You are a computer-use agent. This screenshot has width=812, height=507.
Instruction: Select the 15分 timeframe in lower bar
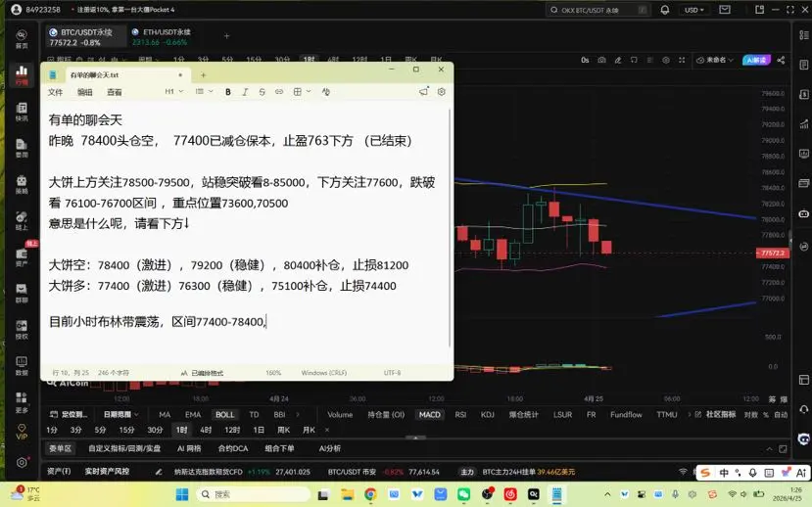(127, 430)
